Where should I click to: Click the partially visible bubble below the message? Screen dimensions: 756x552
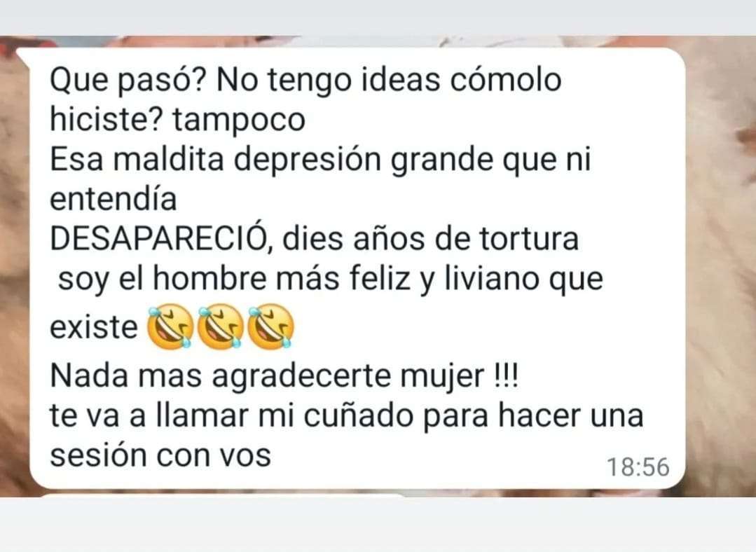222,495
